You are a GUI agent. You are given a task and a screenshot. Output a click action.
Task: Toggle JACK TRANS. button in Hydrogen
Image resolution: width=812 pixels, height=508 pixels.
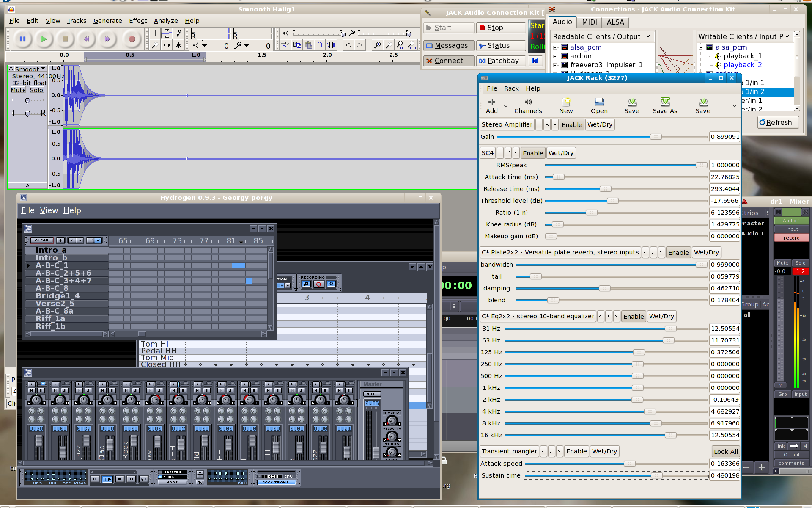pyautogui.click(x=276, y=482)
